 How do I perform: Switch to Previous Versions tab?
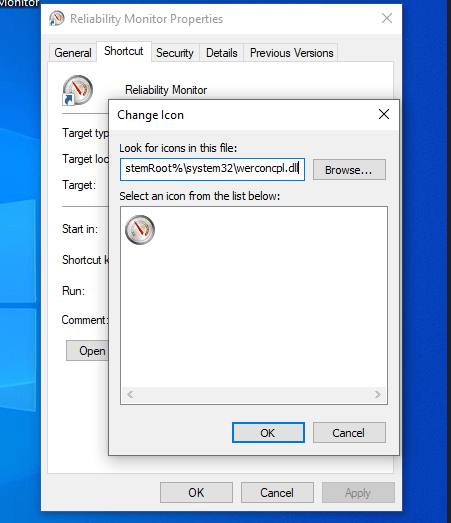point(291,53)
